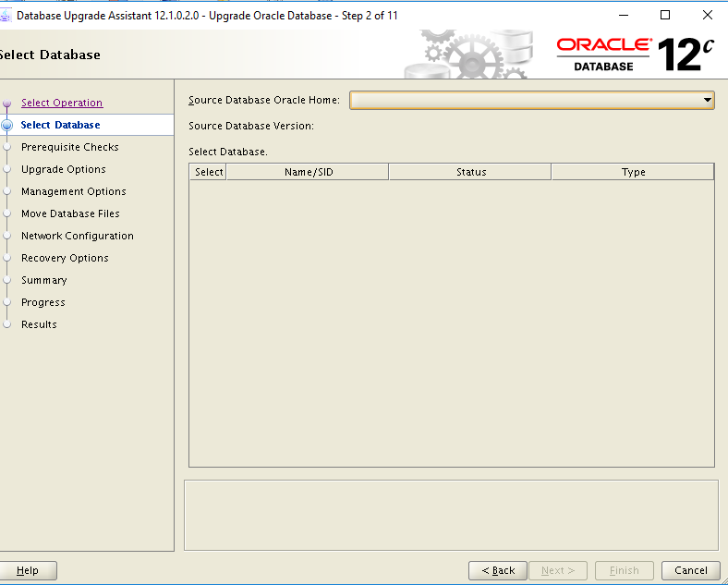Click the Select Operation step bullet
Viewport: 728px width, 585px height.
(x=6, y=104)
